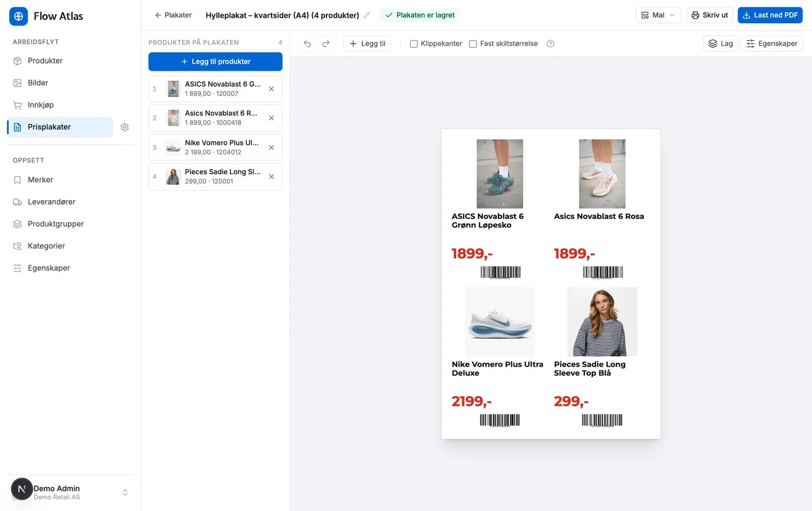
Task: Click the poster text Asics Novablast 6 Rosa
Action: [x=599, y=216]
